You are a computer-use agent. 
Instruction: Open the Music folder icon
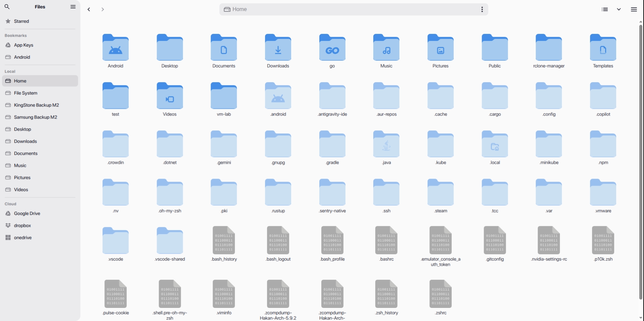tap(386, 47)
